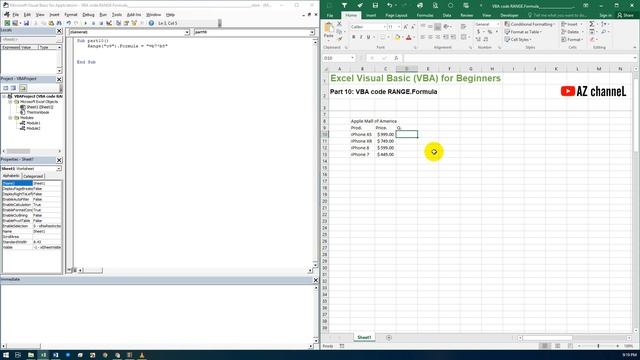640x360 pixels.
Task: Open the Run menu in VBA editor
Action: (x=103, y=15)
